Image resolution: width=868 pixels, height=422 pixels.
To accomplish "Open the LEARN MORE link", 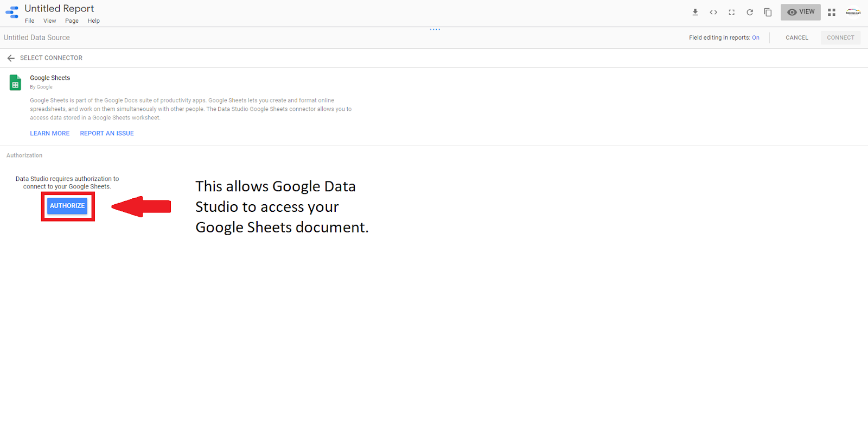I will pos(50,134).
